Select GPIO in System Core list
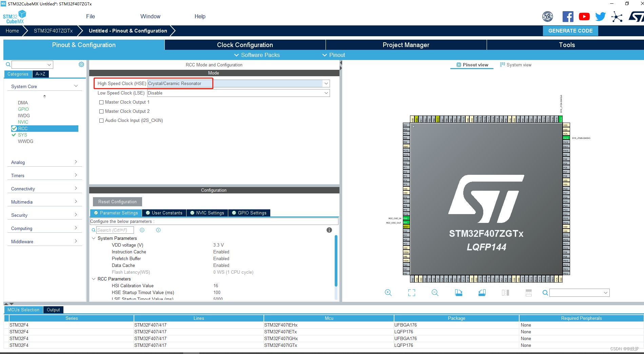The image size is (644, 354). point(23,109)
